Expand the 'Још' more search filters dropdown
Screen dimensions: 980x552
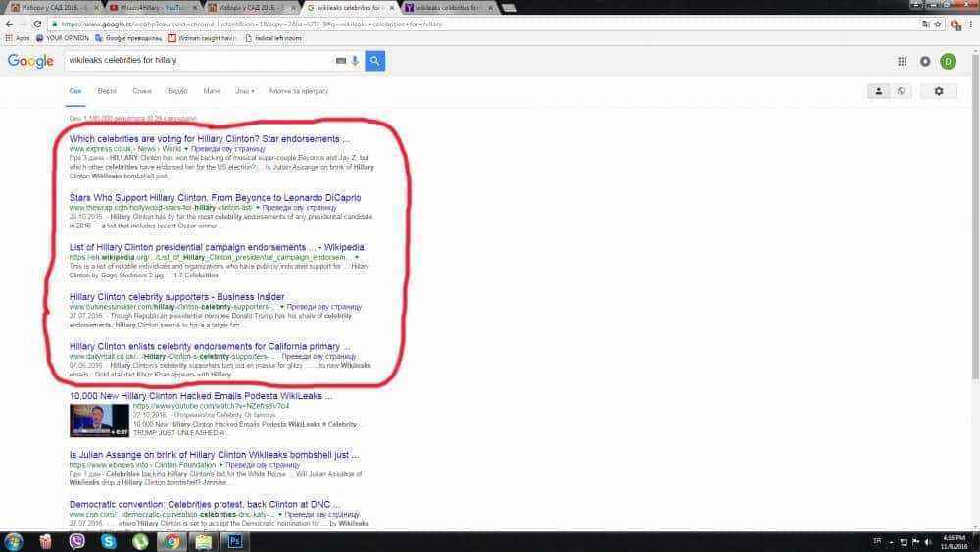tap(244, 91)
